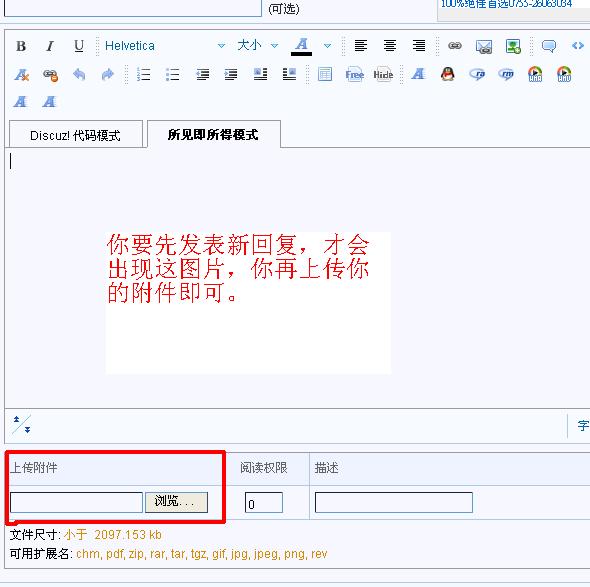Insert an email link
590x587 pixels.
point(484,46)
